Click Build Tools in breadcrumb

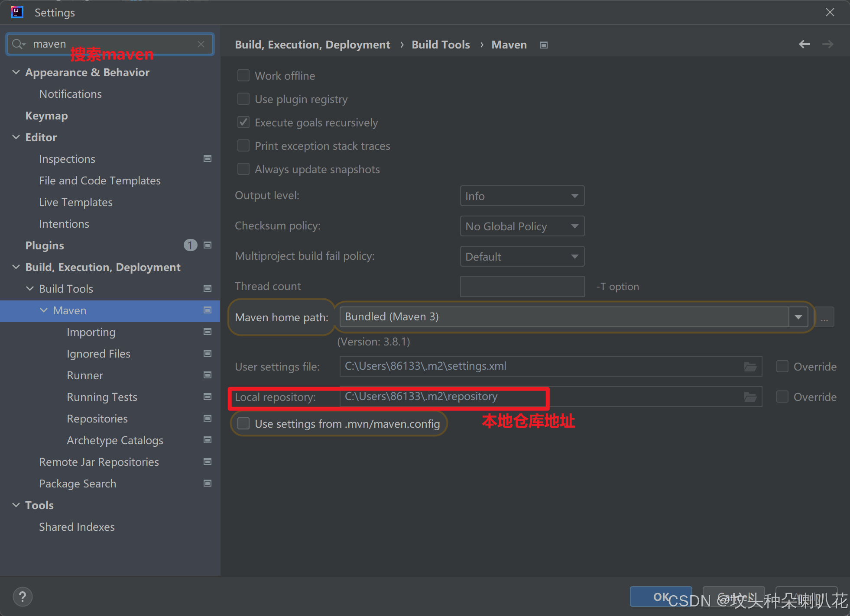pos(441,45)
